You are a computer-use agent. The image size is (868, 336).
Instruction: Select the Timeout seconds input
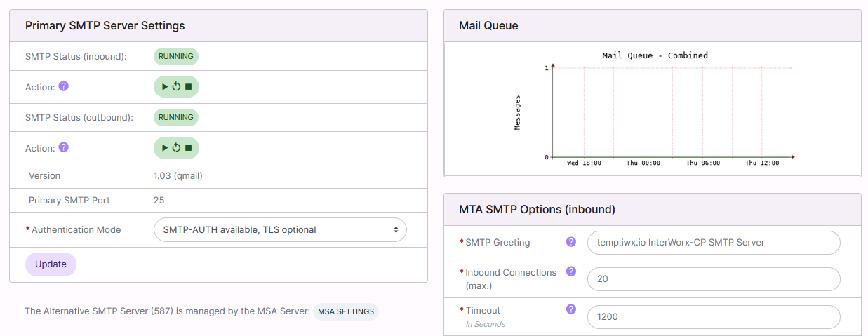click(713, 316)
